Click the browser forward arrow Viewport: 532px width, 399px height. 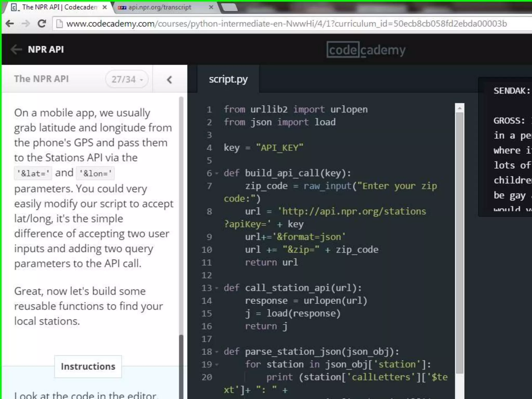click(25, 24)
